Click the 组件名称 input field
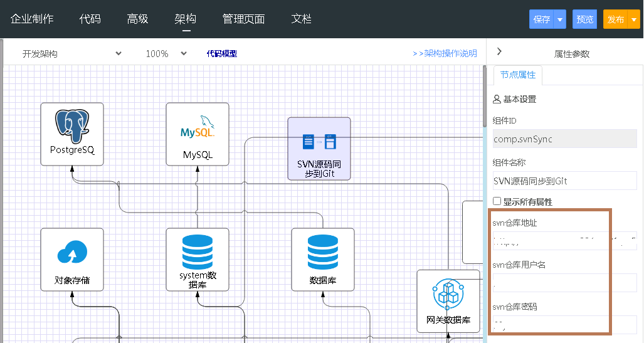This screenshot has height=343, width=644. tap(564, 181)
